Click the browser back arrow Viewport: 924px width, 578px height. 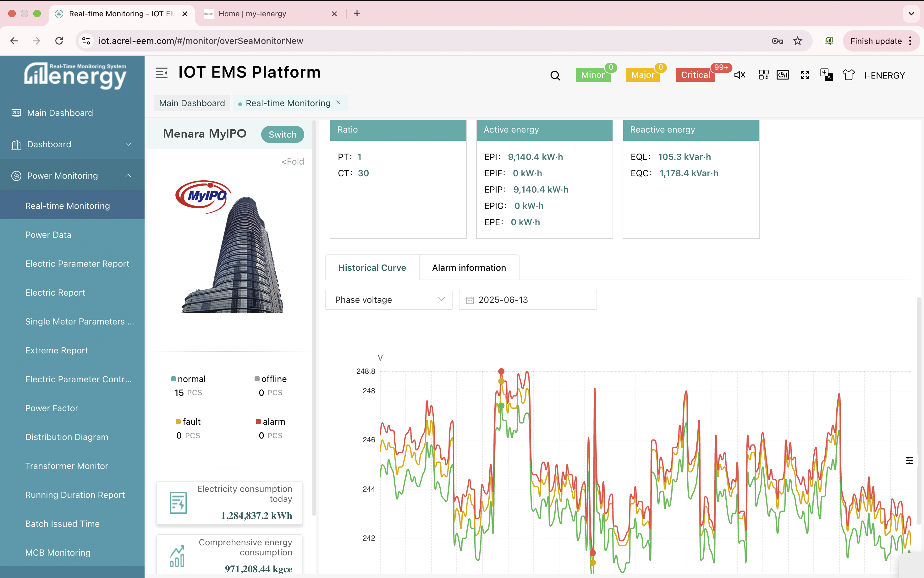(x=14, y=41)
